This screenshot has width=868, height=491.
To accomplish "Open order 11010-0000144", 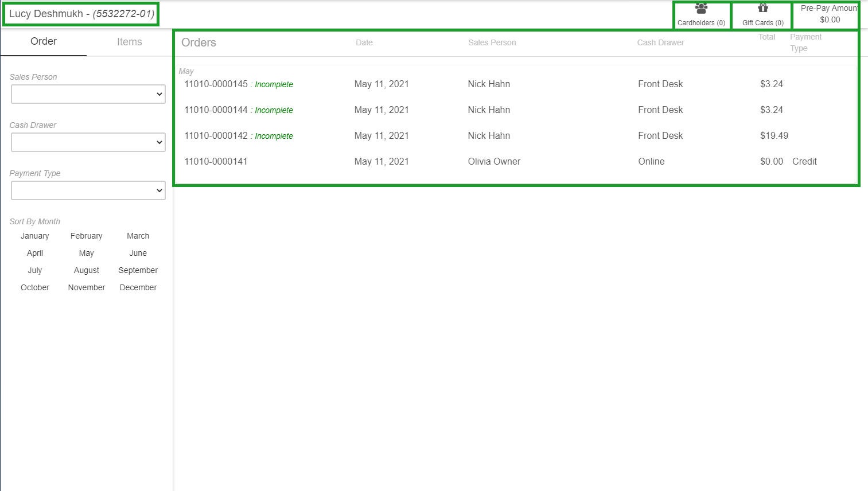I will coord(216,110).
